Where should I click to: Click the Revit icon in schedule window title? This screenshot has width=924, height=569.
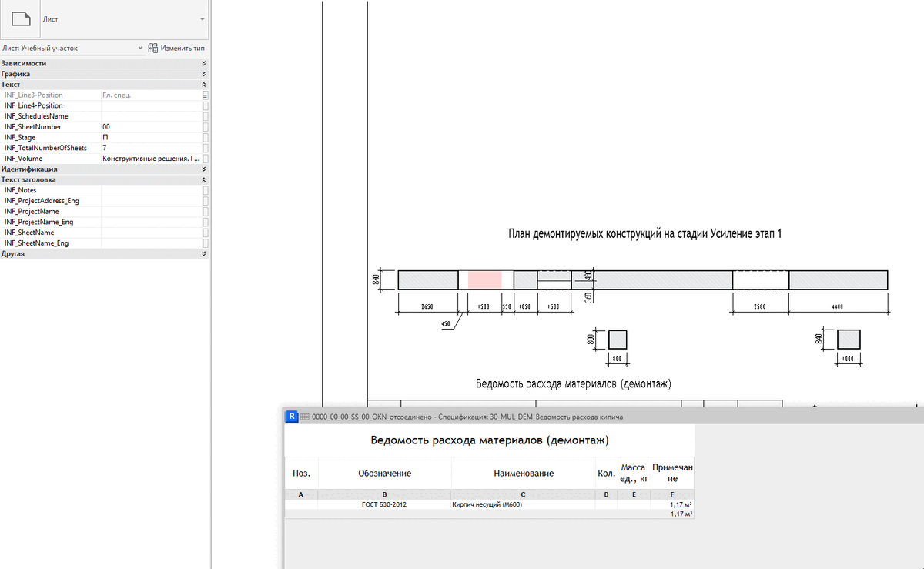[x=292, y=417]
